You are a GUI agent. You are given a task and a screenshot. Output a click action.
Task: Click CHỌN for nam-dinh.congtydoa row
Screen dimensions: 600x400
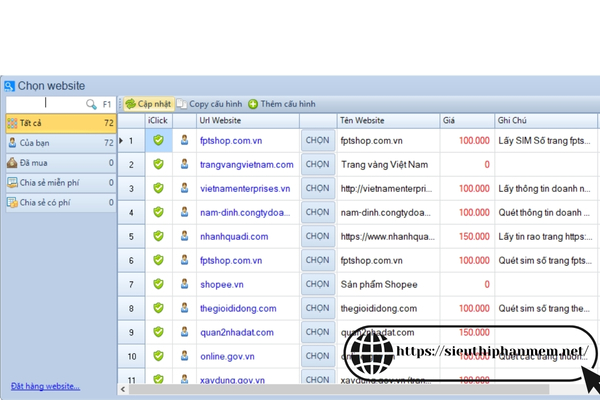click(x=318, y=212)
